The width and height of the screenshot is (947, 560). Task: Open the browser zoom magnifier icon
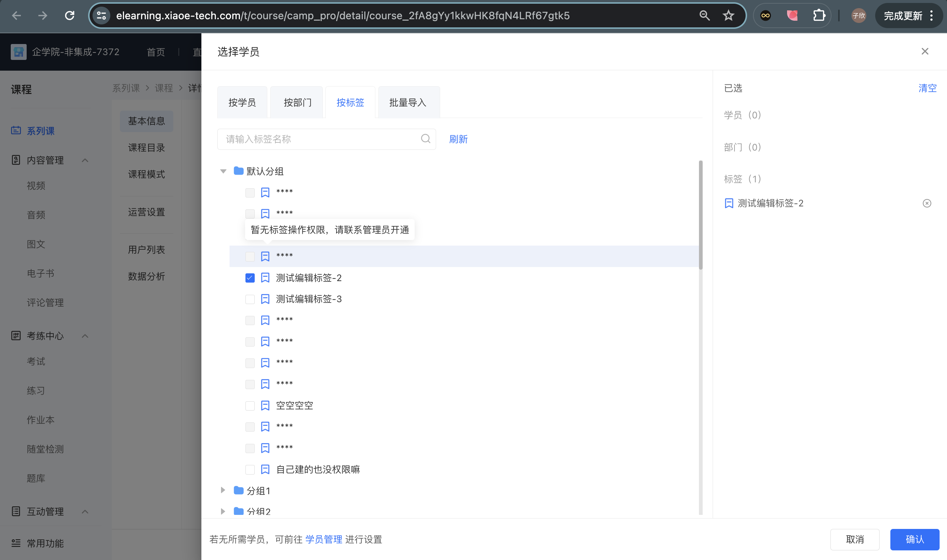click(705, 16)
